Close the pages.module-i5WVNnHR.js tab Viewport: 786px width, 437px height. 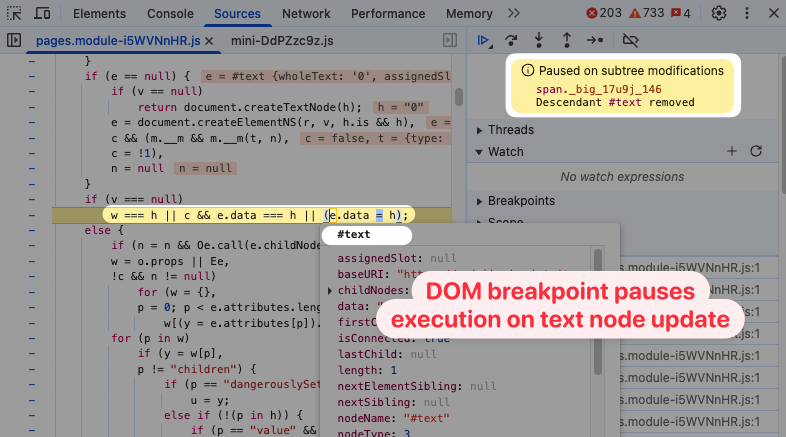(209, 41)
